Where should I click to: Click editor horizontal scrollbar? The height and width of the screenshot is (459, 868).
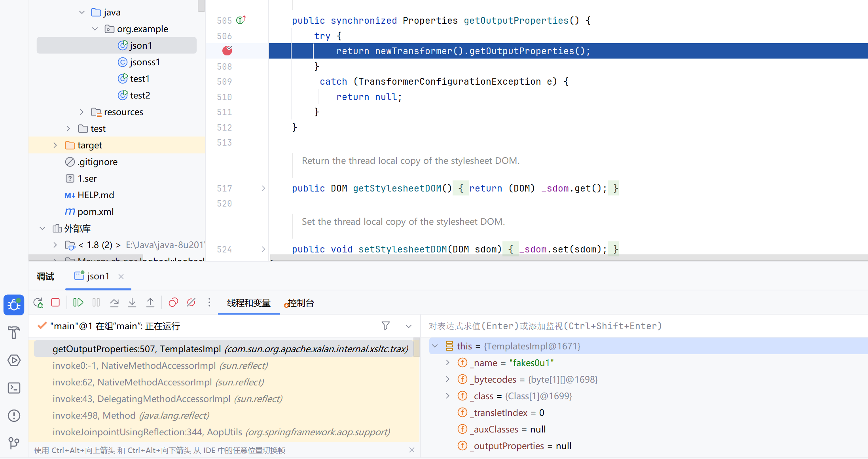(x=569, y=258)
